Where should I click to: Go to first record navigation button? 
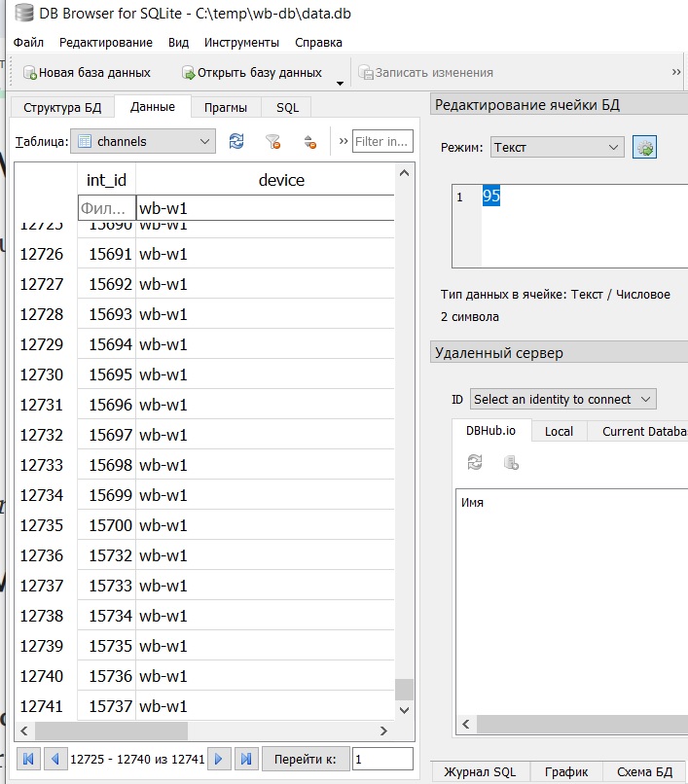click(x=28, y=759)
